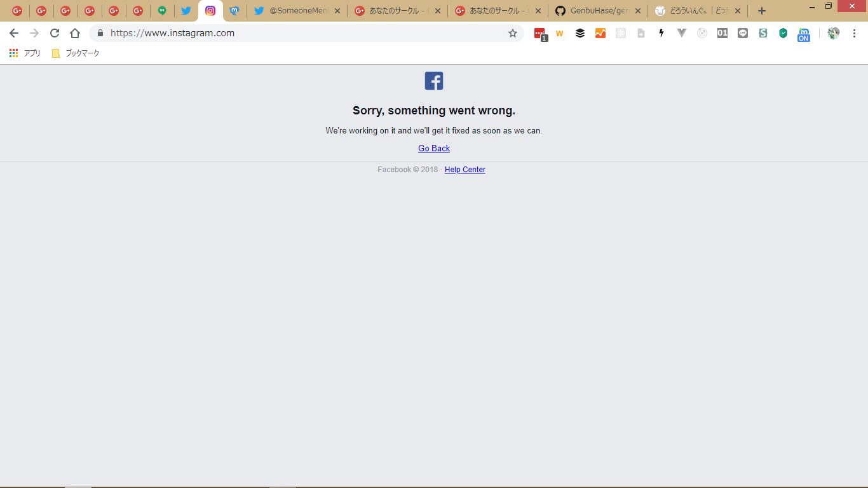Screen dimensions: 868x488
Task: Close the どろういんぐ tab
Action: click(738, 11)
